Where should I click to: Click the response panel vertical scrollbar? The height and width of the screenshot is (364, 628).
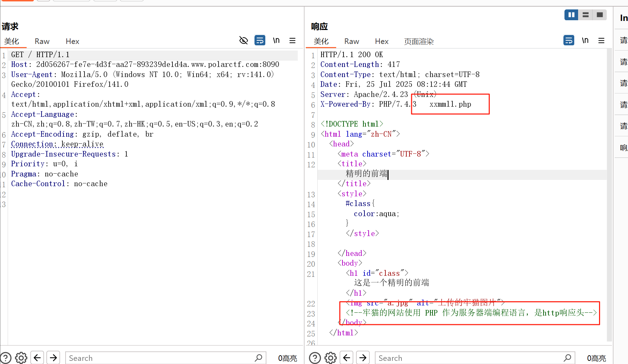point(609,195)
